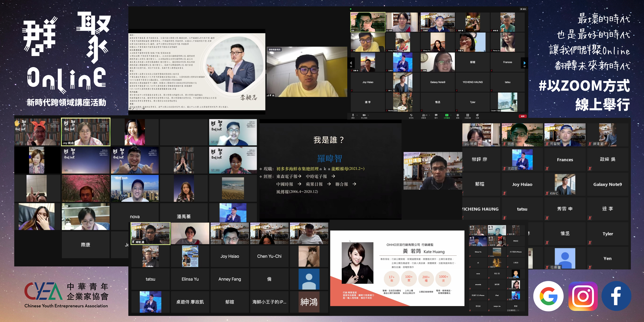Toggle subtitles icon in slide controls

pos(137,109)
